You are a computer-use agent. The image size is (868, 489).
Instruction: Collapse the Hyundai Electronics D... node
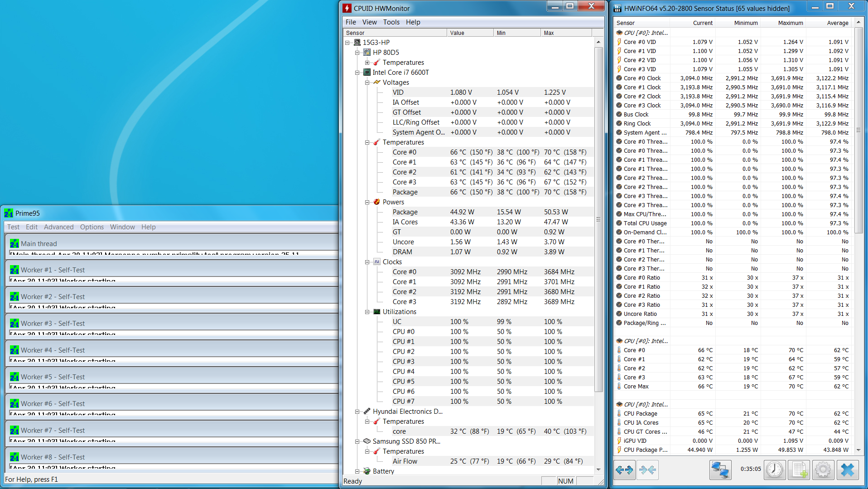coord(357,412)
